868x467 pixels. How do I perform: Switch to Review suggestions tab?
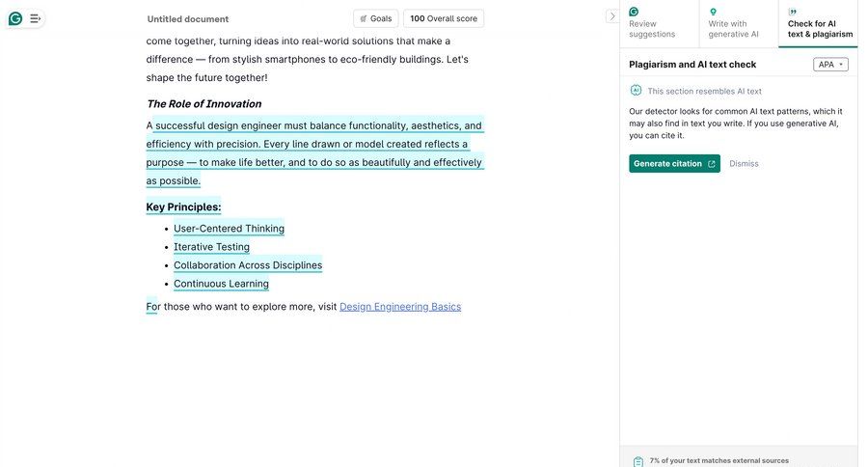point(659,23)
